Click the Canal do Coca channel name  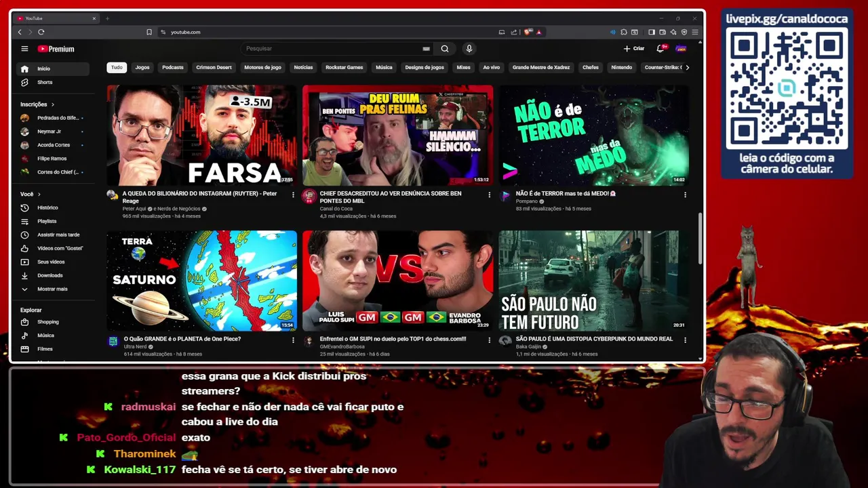(x=338, y=209)
